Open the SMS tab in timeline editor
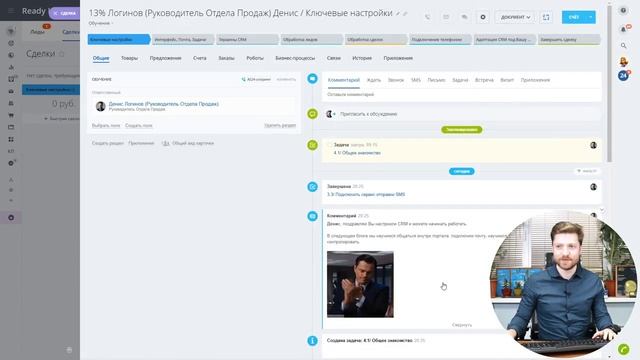640x360 pixels. 416,80
